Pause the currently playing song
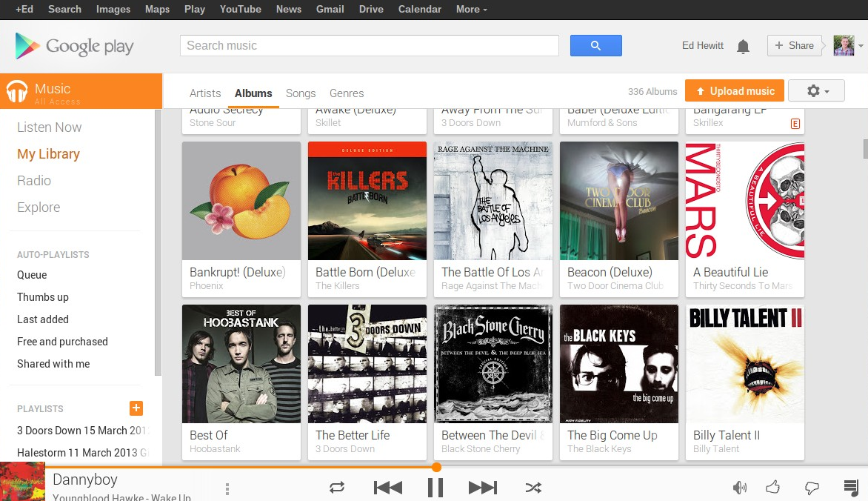The width and height of the screenshot is (868, 501). click(435, 488)
